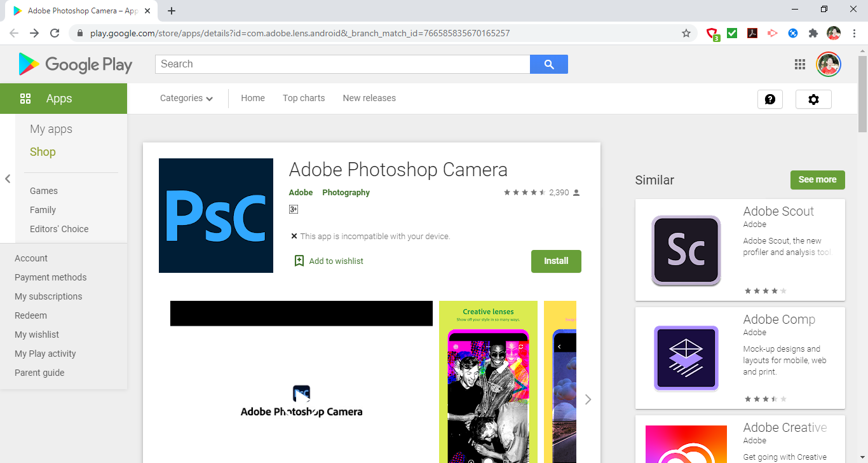Bookmark the page with the star icon
This screenshot has height=463, width=868.
coord(686,32)
